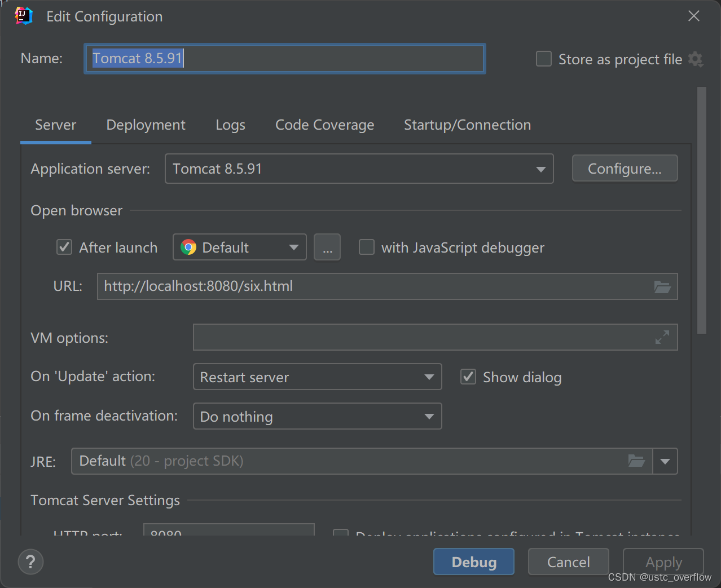Switch to the Deployment tab
The height and width of the screenshot is (588, 721).
(146, 125)
